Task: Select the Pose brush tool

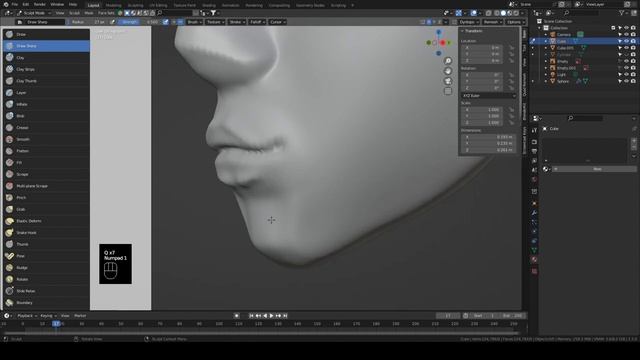Action: click(x=47, y=256)
